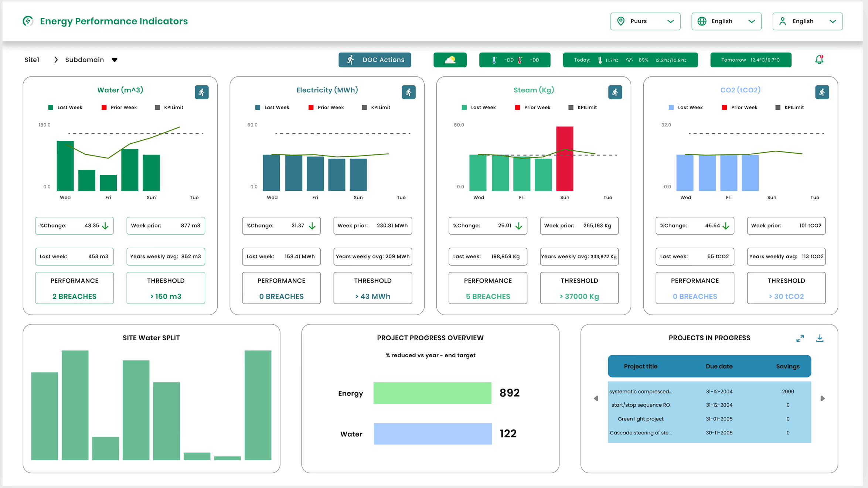Screen dimensions: 868x488
Task: Open the Puurs location dropdown
Action: (645, 21)
